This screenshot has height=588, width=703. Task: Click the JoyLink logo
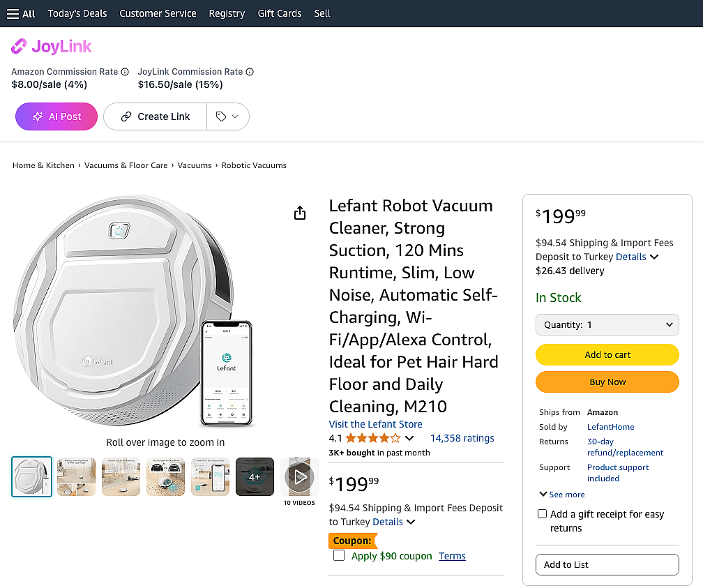[x=52, y=47]
